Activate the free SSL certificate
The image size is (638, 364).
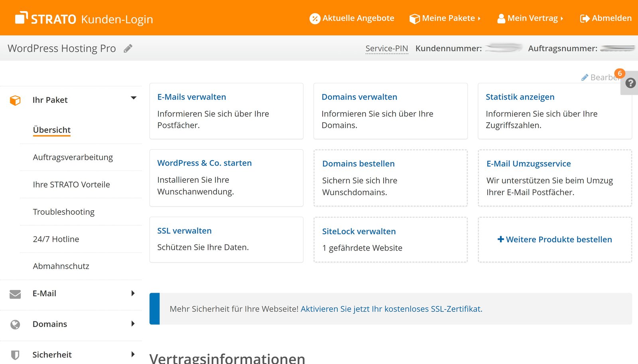point(391,309)
